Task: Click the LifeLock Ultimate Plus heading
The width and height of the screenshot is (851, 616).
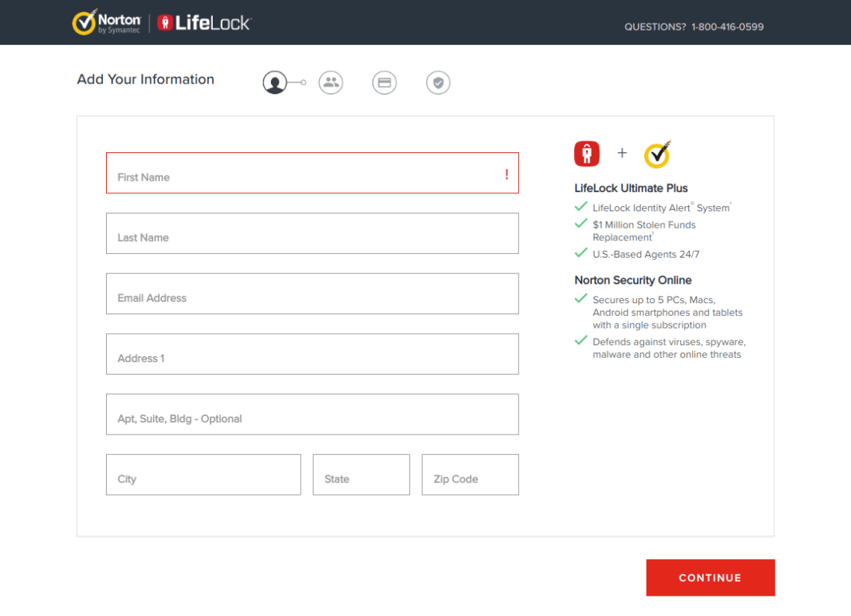Action: (x=631, y=187)
